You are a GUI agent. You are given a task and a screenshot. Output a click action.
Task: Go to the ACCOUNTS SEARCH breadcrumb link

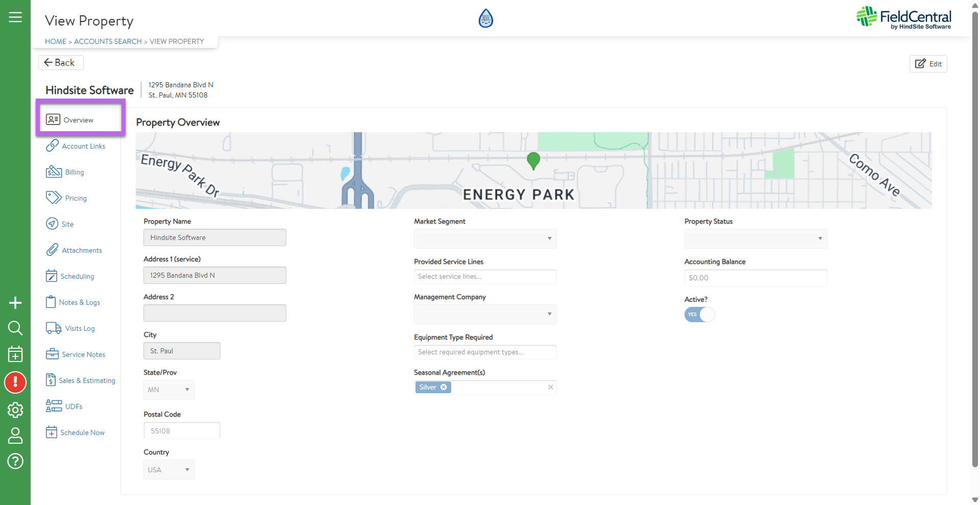coord(108,41)
